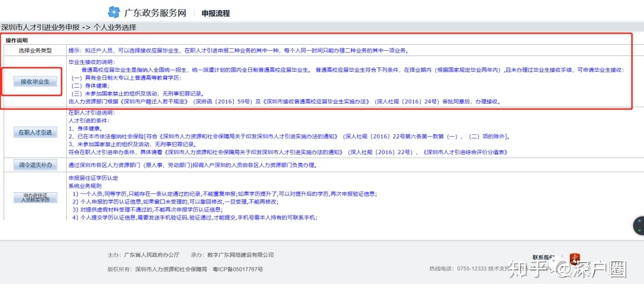Click footer 版权所有：深圳市人力资源和社会保障局
644x296 pixels.
tap(157, 269)
